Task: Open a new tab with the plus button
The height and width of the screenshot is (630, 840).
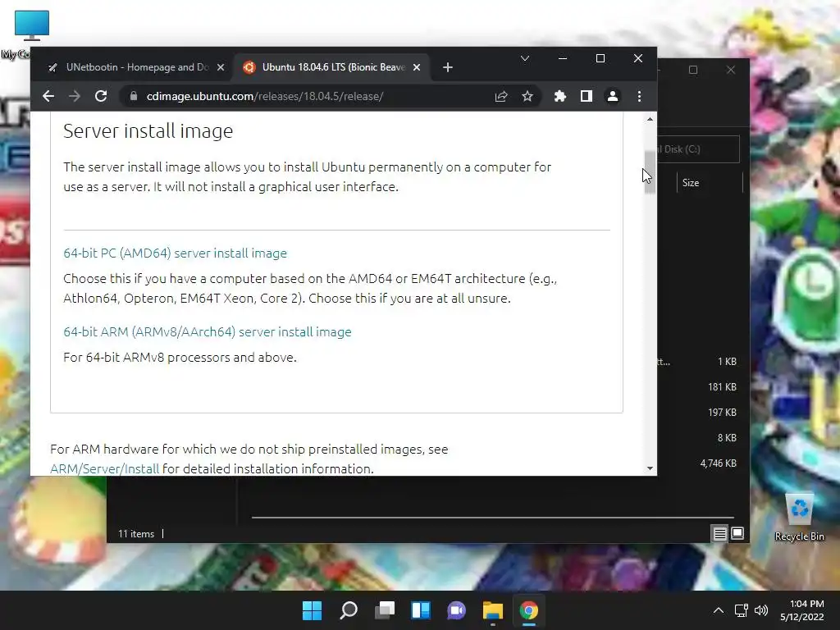Action: tap(448, 67)
